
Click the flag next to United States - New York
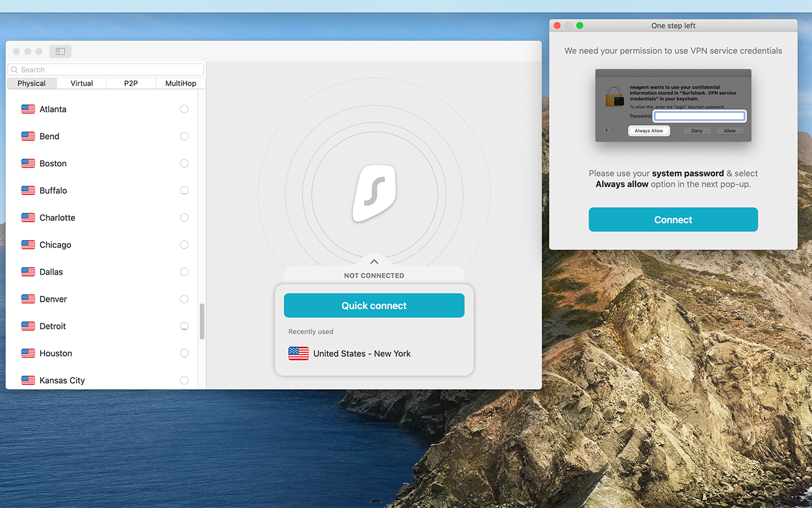pos(298,354)
